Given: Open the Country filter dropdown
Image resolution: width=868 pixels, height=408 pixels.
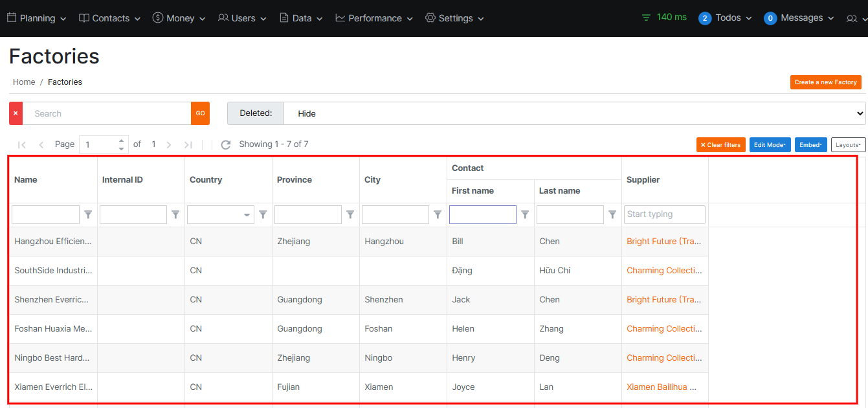Looking at the screenshot, I should [220, 215].
